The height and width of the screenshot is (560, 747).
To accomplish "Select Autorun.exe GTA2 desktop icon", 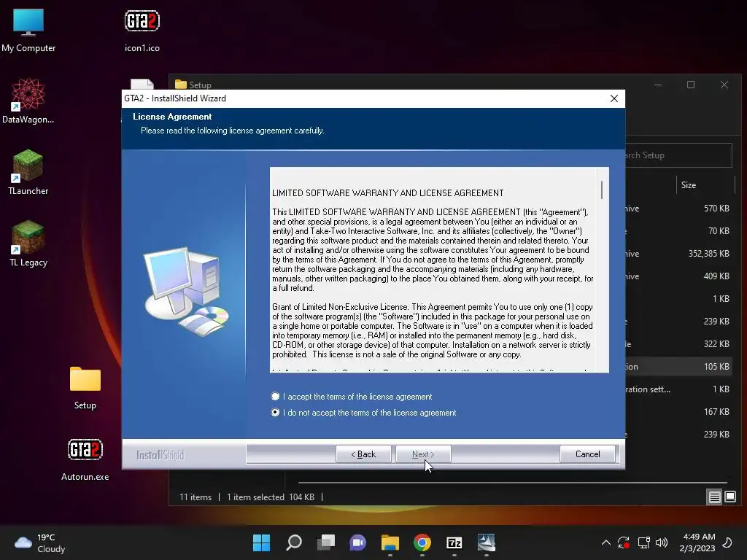I will tap(85, 459).
